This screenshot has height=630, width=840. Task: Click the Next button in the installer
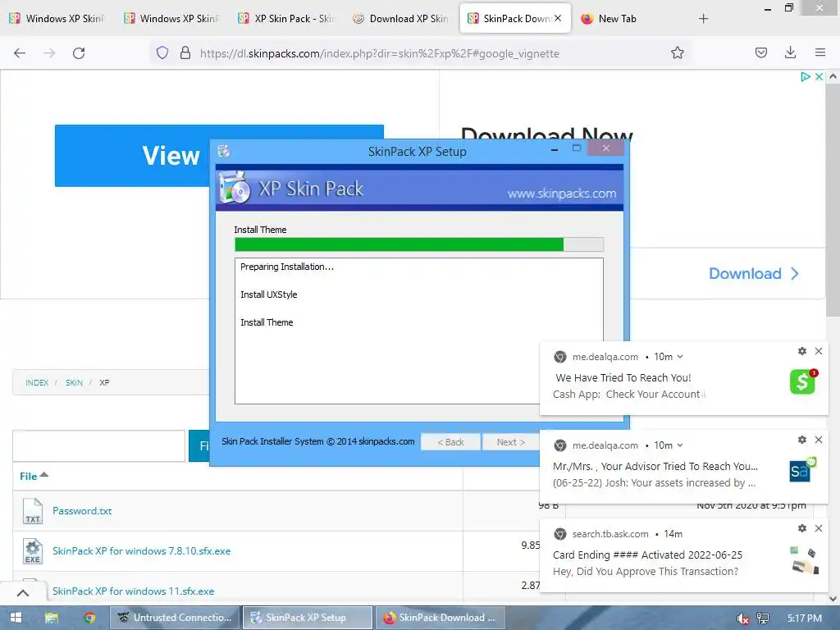click(510, 442)
